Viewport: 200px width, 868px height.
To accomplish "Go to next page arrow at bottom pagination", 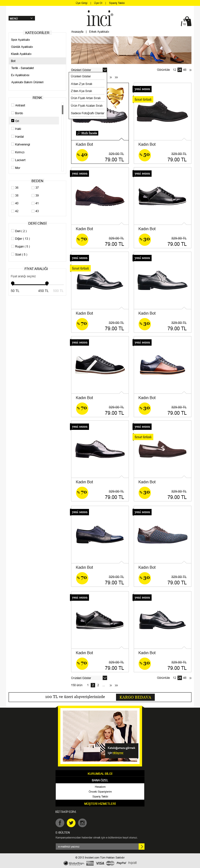I will point(111,685).
